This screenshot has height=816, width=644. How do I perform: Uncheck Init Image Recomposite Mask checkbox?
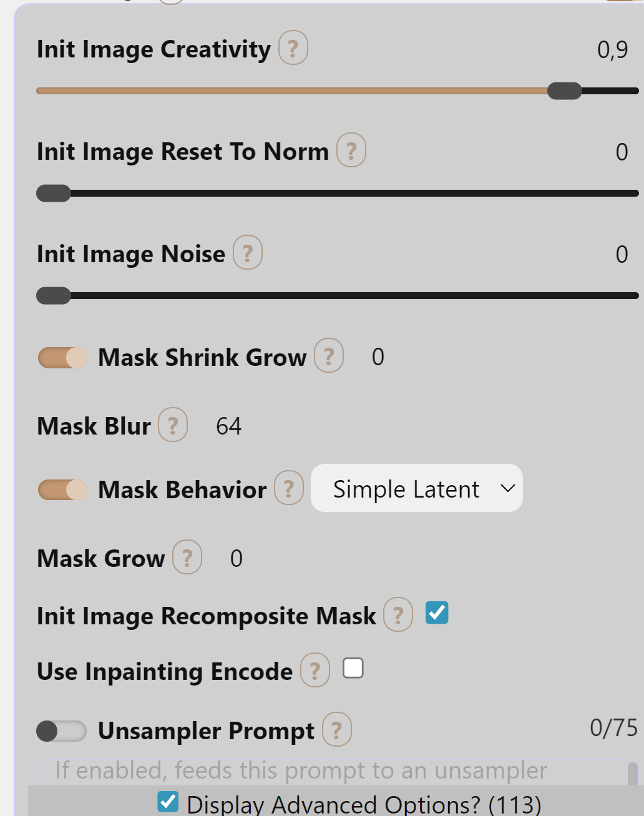(x=437, y=613)
